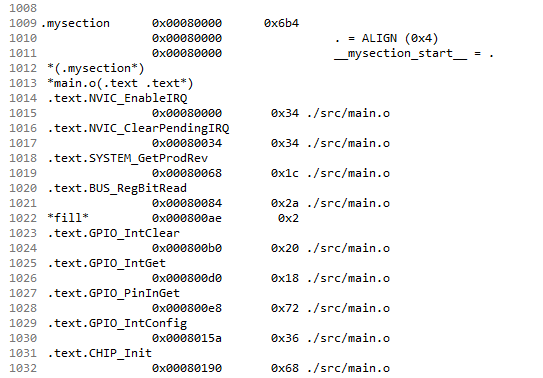Click .text.NVIC_EnableIRQ entry
This screenshot has height=378, width=543.
point(117,98)
